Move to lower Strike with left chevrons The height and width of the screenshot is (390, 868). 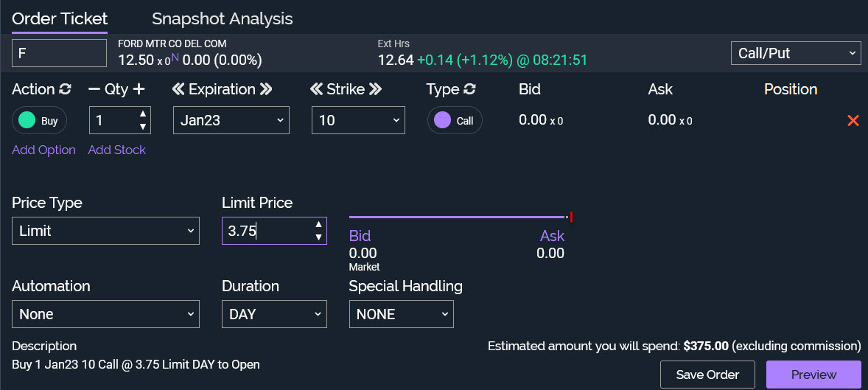[x=317, y=89]
